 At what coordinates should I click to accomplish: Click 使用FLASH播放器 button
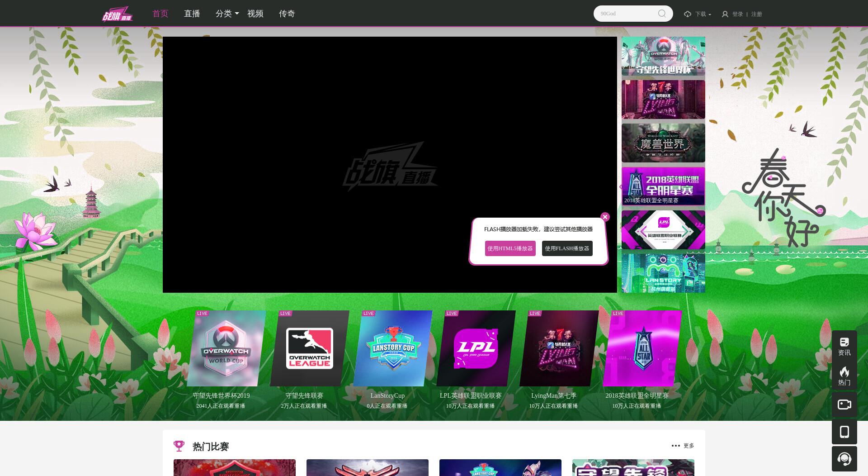click(x=567, y=248)
